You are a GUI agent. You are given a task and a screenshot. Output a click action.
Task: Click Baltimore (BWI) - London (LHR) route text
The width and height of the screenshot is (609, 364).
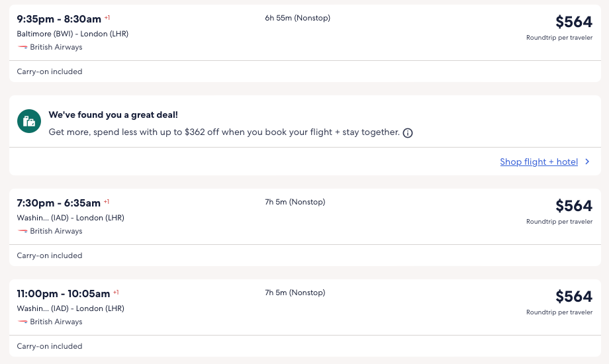(73, 34)
